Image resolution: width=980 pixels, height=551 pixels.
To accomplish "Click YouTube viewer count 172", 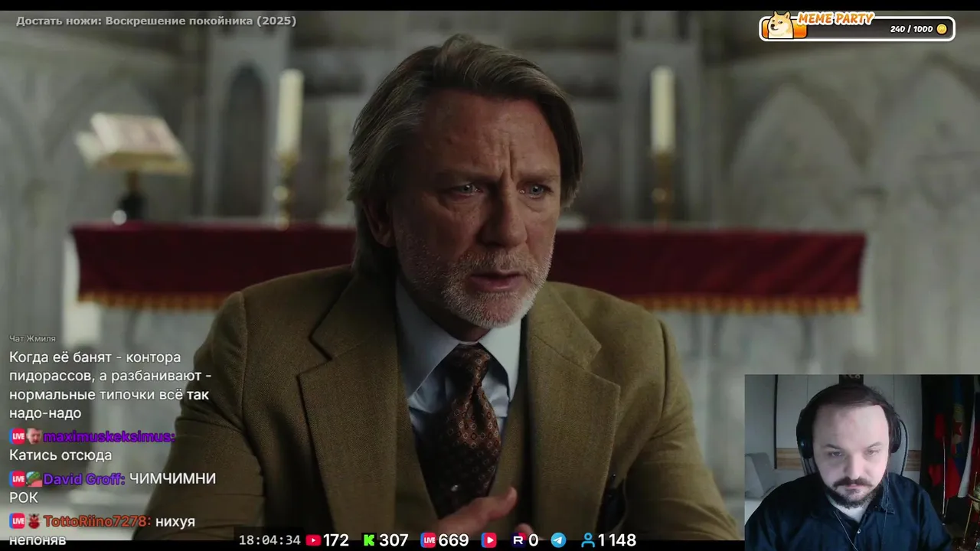I will 336,540.
